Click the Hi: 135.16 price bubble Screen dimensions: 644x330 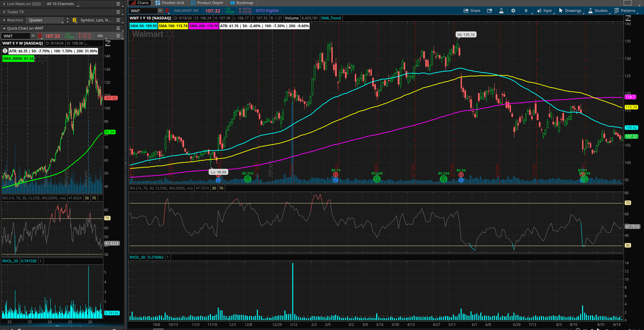pyautogui.click(x=466, y=34)
